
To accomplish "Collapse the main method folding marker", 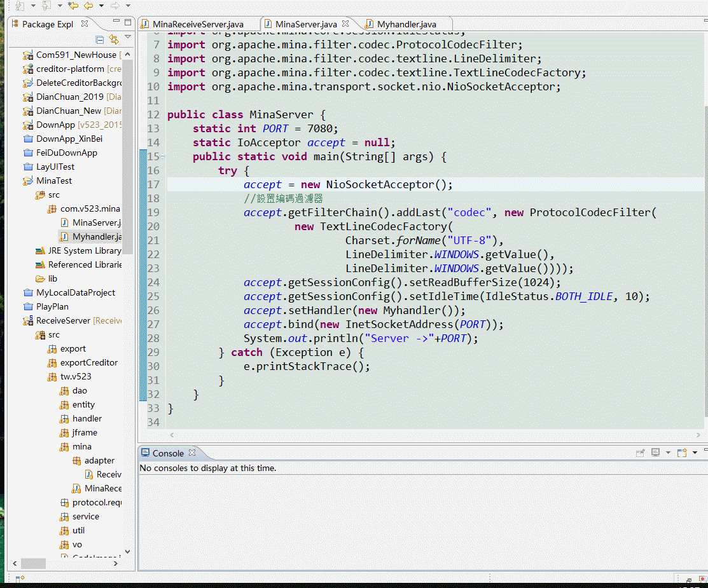I will 163,156.
